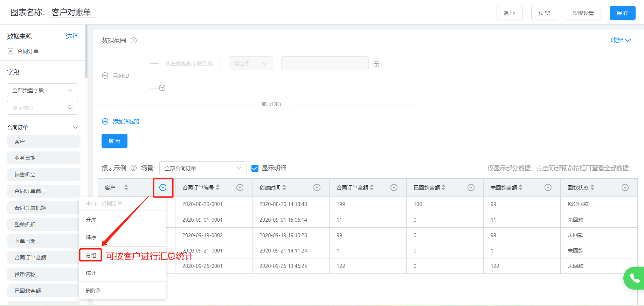Select the 合同订单标题 field chip
644x306 pixels.
(44, 208)
